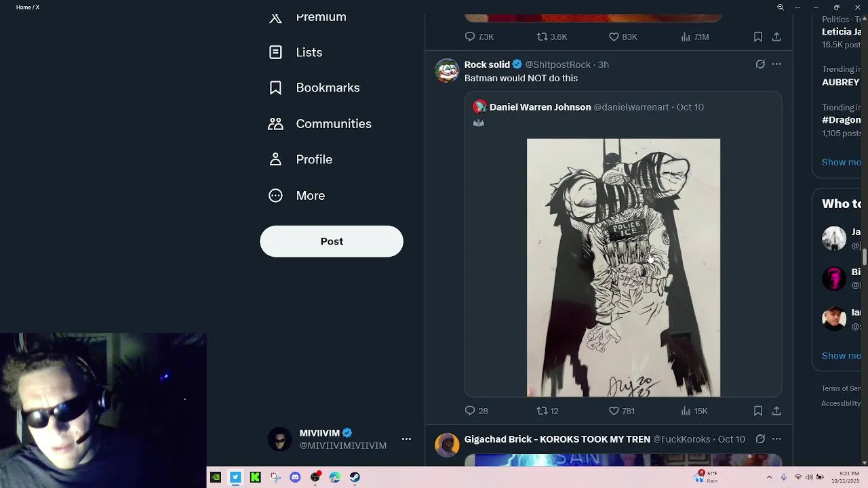Open replies on tweet with 7.3K comments
868x488 pixels.
479,37
